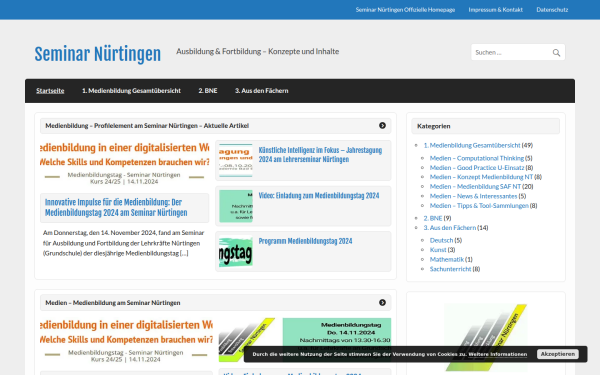
Task: Click the Video Einladung article thumbnail
Action: pos(236,206)
